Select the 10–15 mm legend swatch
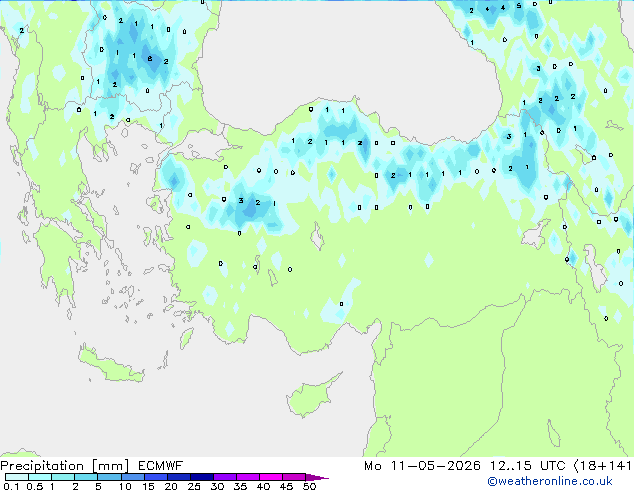The width and height of the screenshot is (634, 490). click(x=132, y=477)
